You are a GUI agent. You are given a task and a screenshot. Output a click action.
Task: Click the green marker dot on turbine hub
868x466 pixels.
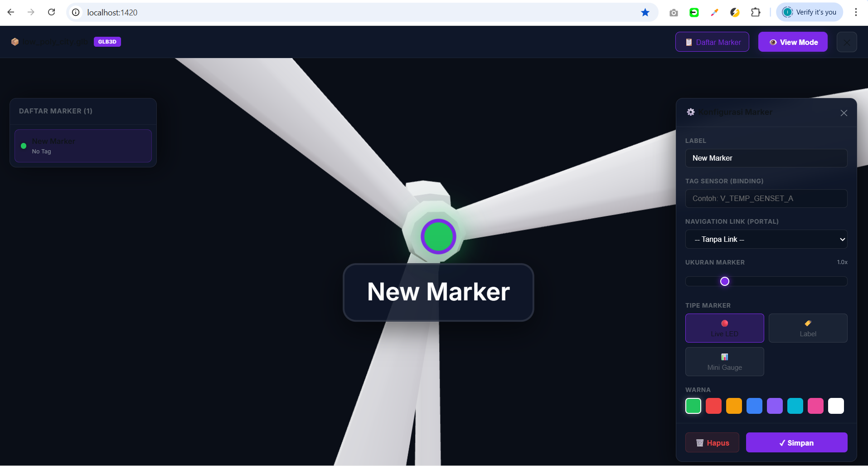coord(438,236)
